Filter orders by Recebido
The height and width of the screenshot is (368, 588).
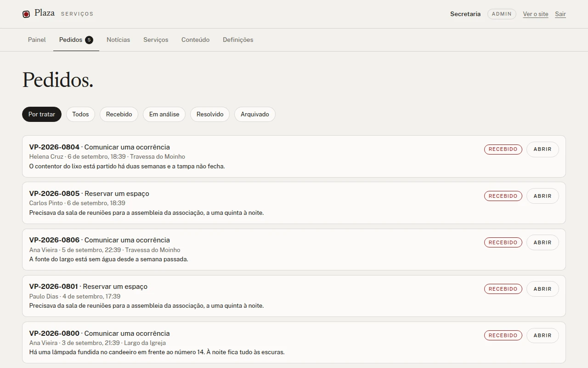119,114
